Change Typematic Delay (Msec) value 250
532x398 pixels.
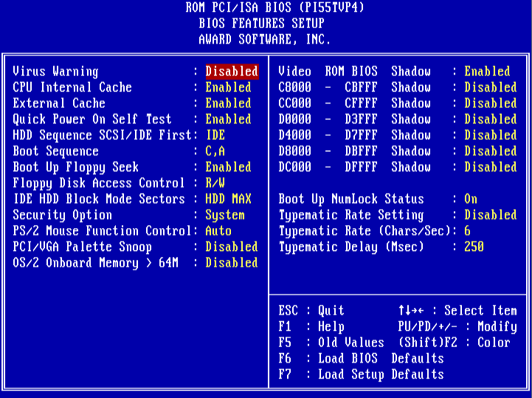tap(474, 247)
